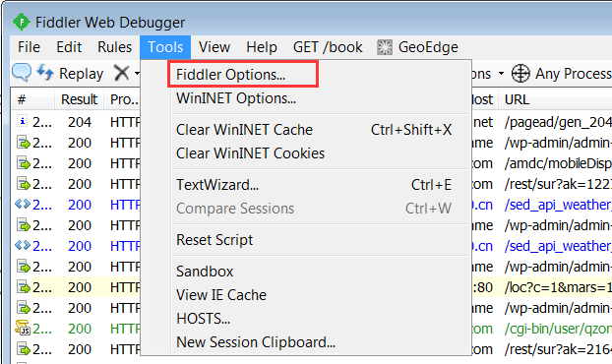Select Clear WinINET Cookies
This screenshot has width=612, height=364.
(250, 153)
